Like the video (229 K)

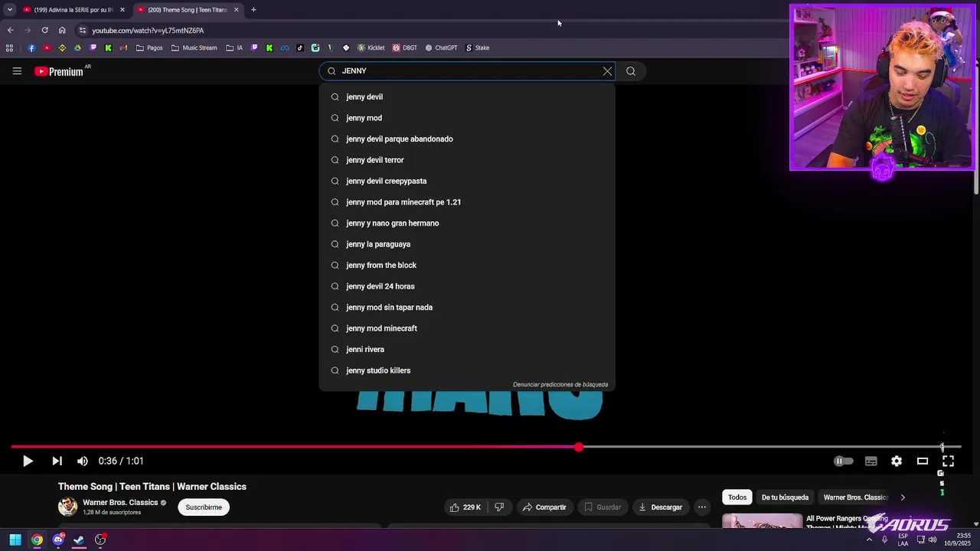pos(465,507)
